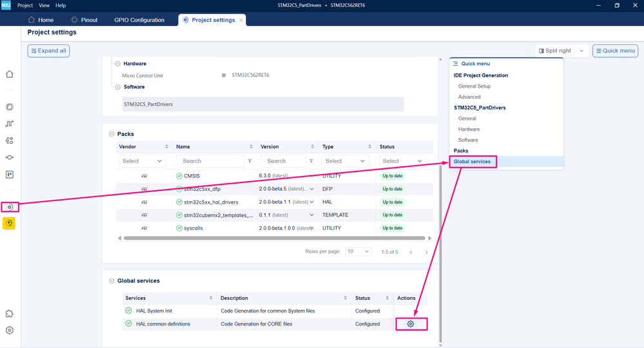This screenshot has height=348, width=644.
Task: Select the HAL System Init service row
Action: [x=275, y=311]
